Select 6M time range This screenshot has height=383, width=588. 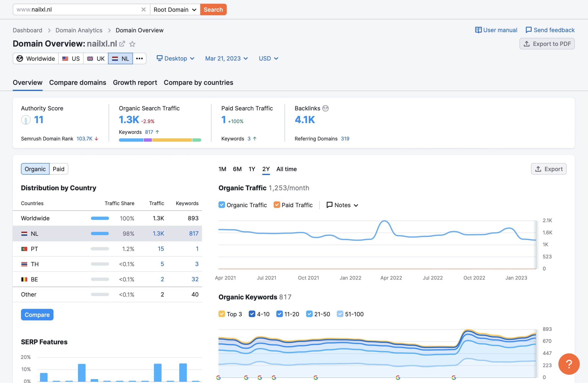[x=237, y=169]
